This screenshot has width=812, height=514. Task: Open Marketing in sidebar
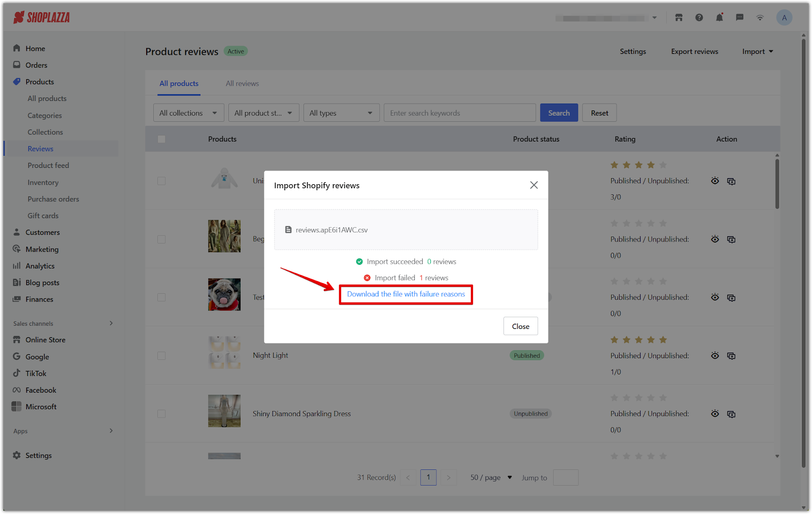pyautogui.click(x=42, y=249)
